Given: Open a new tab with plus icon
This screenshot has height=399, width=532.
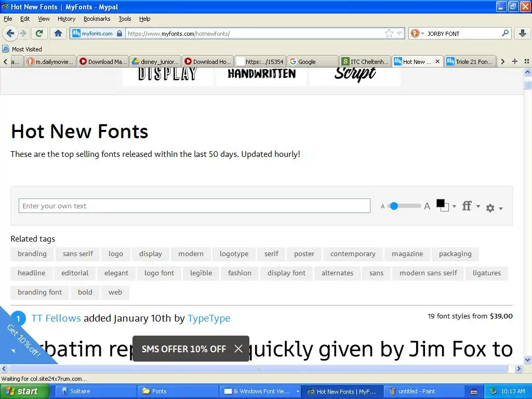Looking at the screenshot, I should click(x=515, y=61).
